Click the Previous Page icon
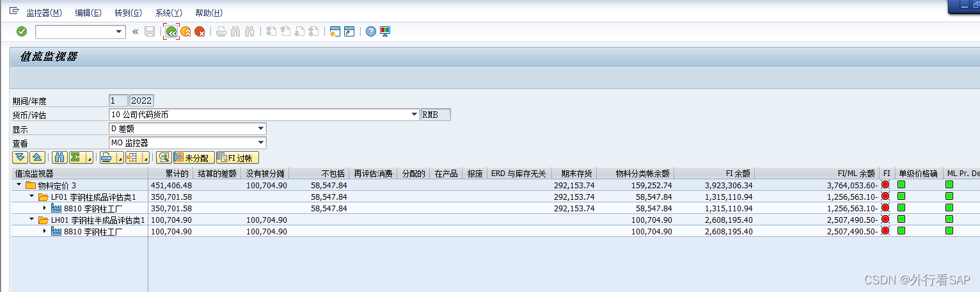Image resolution: width=980 pixels, height=292 pixels. (285, 31)
